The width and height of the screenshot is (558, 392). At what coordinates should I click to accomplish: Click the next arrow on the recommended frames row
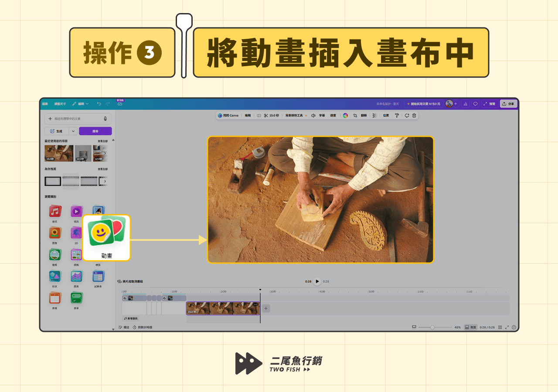(105, 181)
